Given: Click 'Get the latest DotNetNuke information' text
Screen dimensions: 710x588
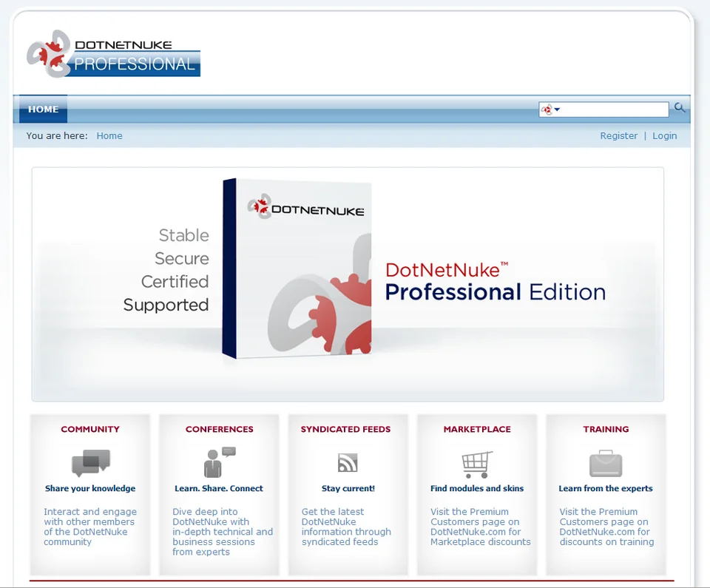Looking at the screenshot, I should coord(346,527).
